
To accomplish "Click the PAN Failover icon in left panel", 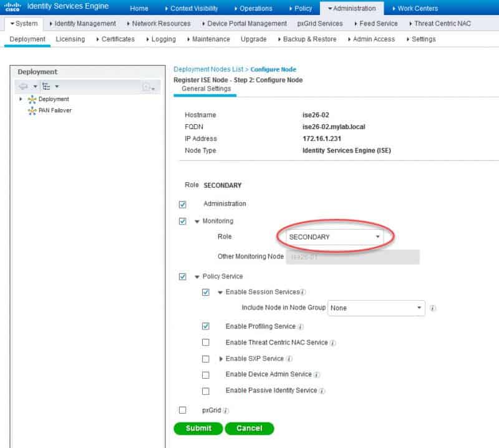I will (x=32, y=112).
